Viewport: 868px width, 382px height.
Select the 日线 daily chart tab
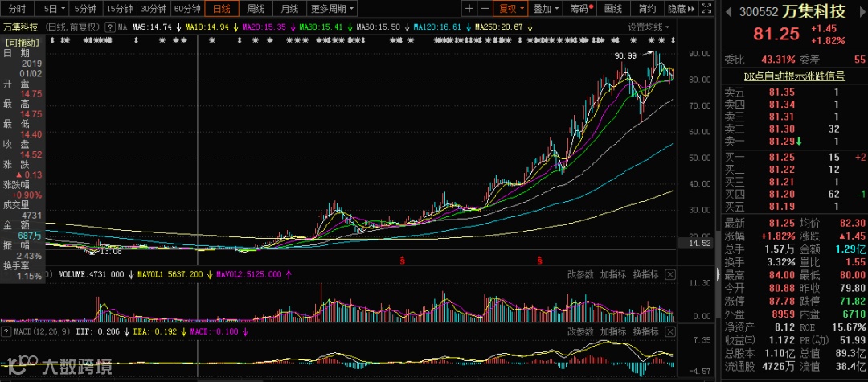point(222,8)
